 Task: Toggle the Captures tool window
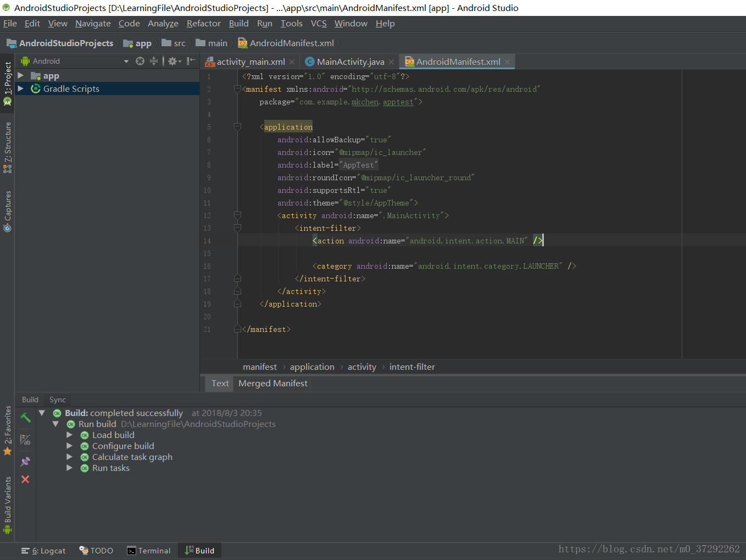tap(8, 212)
